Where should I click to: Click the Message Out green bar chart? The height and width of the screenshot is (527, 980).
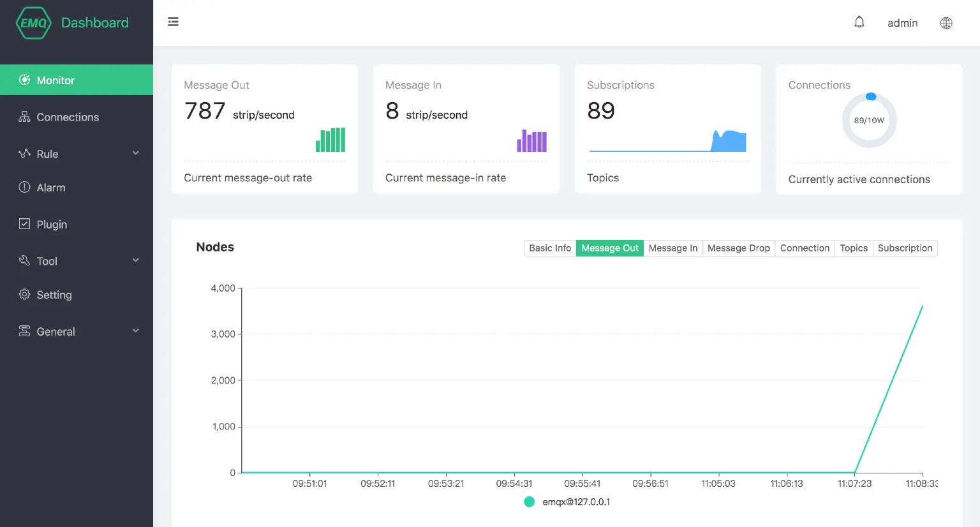330,140
